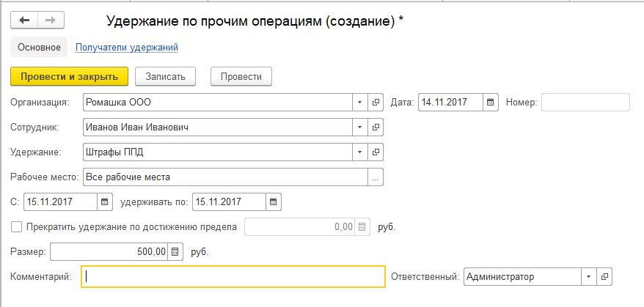Expand the Сотрудник dropdown list

click(x=360, y=127)
